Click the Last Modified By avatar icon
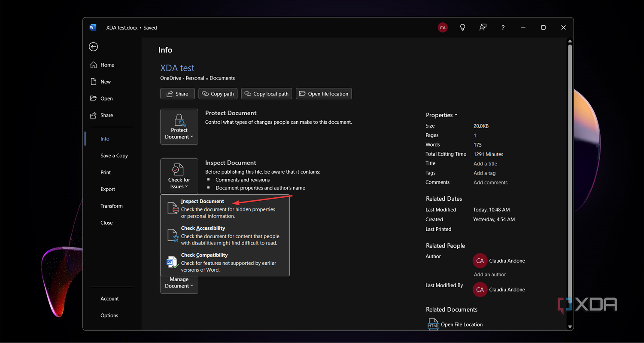644x343 pixels. tap(480, 289)
